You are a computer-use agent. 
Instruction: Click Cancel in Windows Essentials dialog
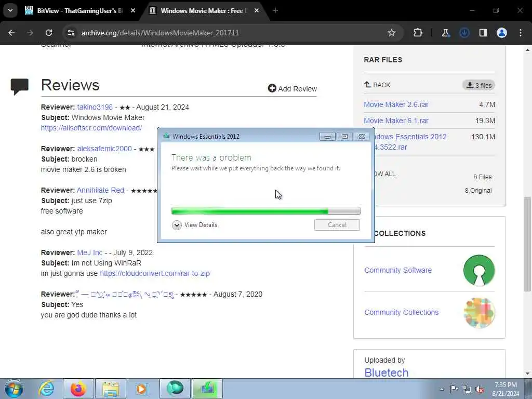coord(337,225)
